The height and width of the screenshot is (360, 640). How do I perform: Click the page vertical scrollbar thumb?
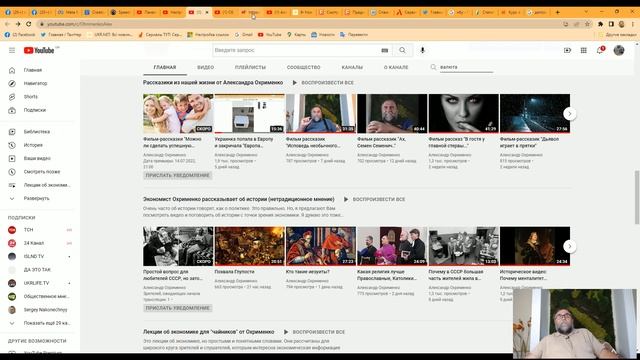coord(637,197)
